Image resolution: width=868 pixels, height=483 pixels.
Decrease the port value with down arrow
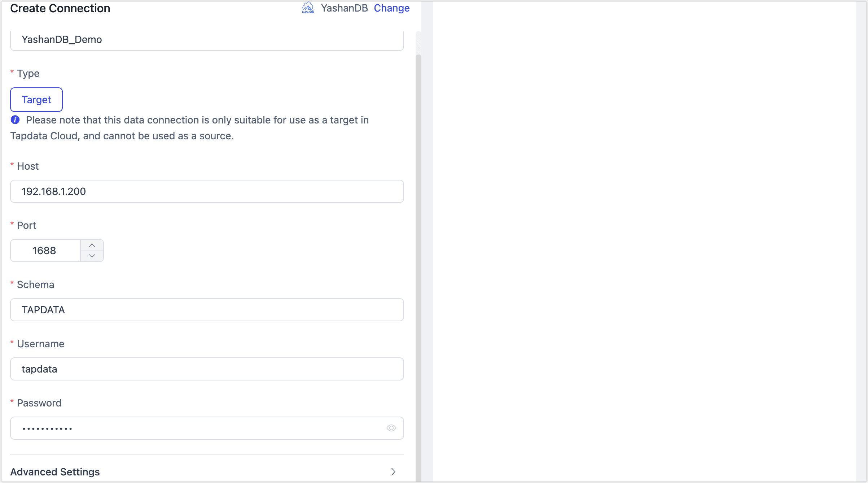click(x=92, y=256)
